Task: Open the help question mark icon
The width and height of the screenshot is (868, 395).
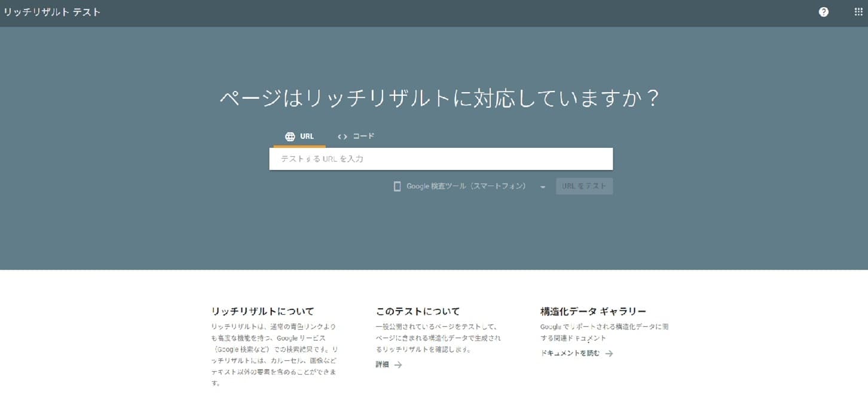Action: point(824,12)
